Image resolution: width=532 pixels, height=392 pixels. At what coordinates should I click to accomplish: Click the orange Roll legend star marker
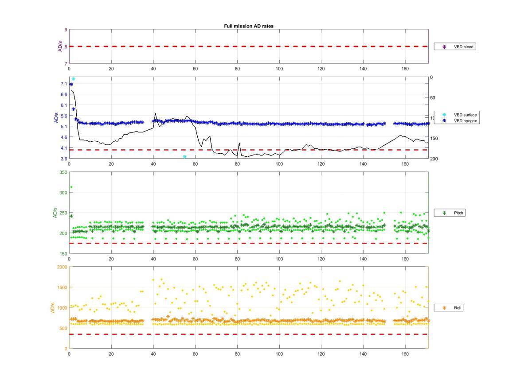pyautogui.click(x=444, y=307)
